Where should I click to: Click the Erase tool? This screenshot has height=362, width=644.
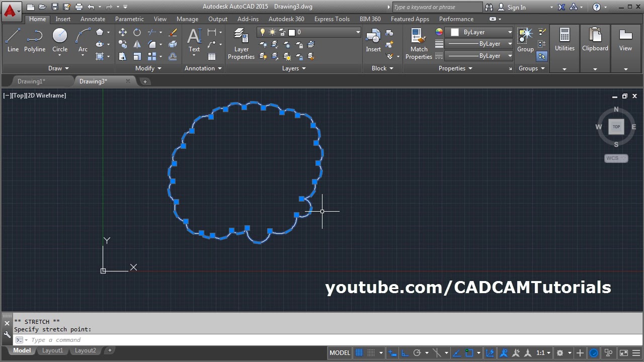(x=173, y=32)
